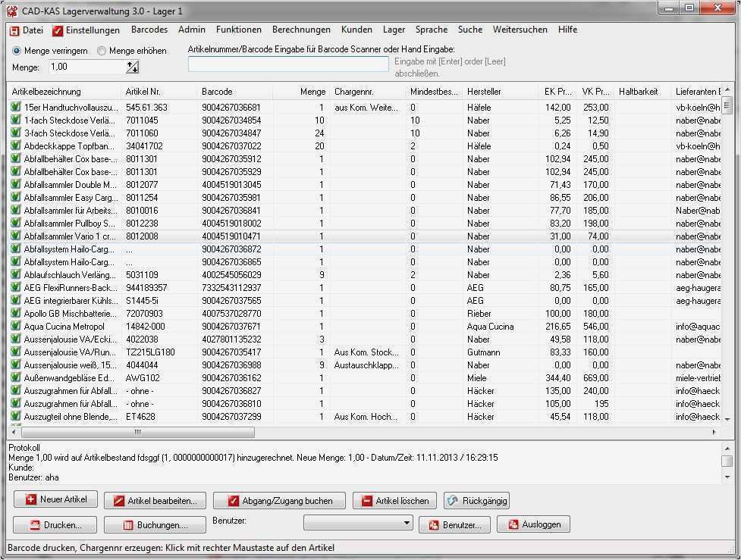The image size is (741, 560).
Task: Click the green icon beside Auszugteil ohne Blende row
Action: point(16,416)
